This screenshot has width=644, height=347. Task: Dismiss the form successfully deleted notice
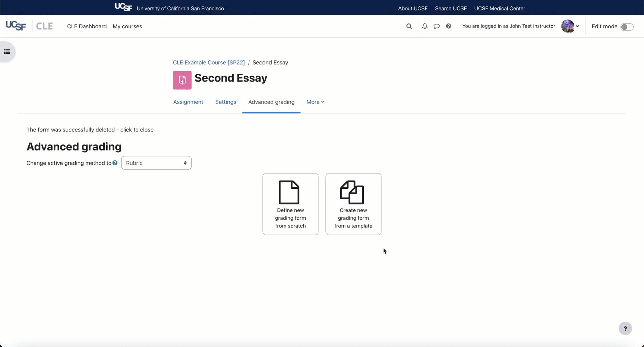pyautogui.click(x=90, y=130)
